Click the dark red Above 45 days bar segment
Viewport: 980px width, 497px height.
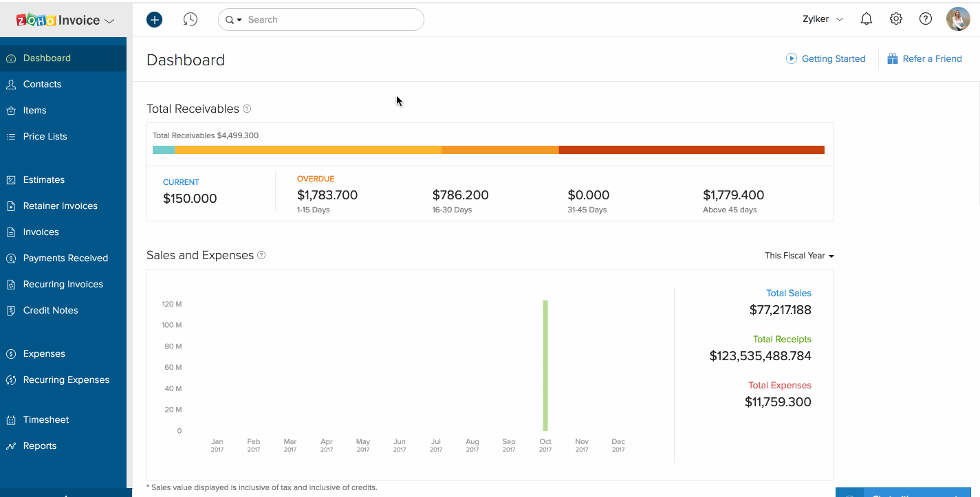point(691,150)
